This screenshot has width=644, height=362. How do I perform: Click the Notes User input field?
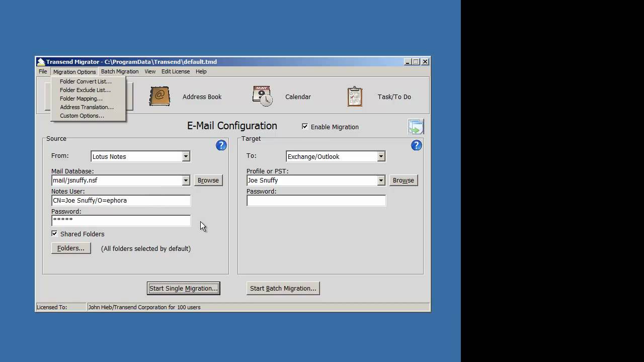coord(121,201)
